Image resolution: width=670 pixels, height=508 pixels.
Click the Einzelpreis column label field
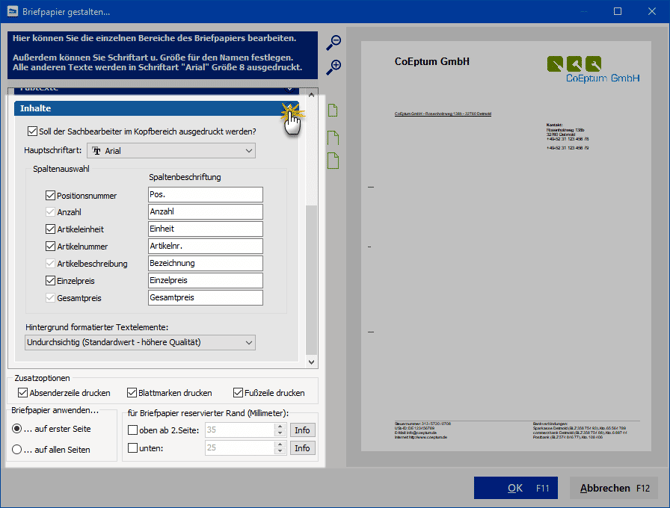(204, 281)
